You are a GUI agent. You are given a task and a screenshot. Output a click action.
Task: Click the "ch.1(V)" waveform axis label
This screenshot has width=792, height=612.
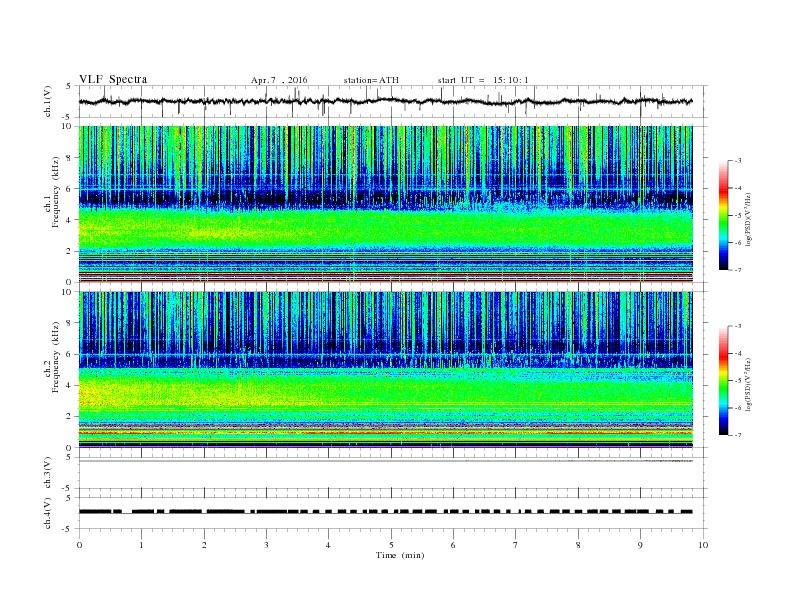48,101
